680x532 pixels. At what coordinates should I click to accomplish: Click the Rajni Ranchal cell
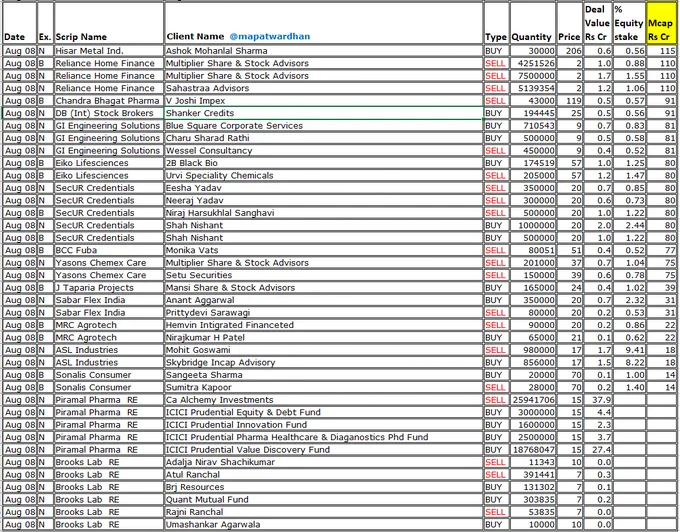pyautogui.click(x=324, y=512)
